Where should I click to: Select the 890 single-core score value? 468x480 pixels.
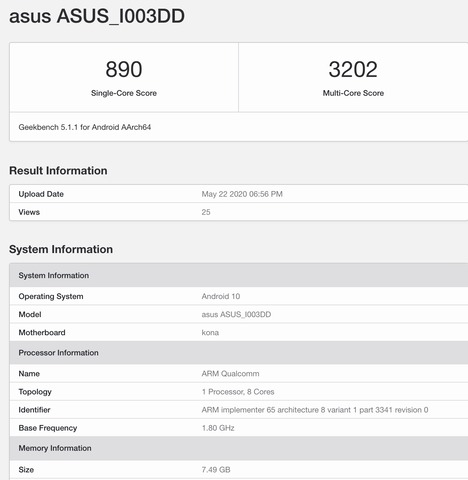click(124, 69)
